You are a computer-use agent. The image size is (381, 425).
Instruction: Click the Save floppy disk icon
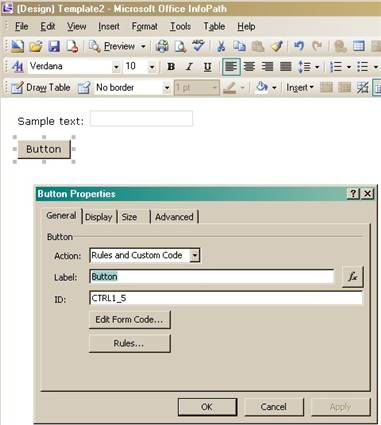[x=54, y=46]
